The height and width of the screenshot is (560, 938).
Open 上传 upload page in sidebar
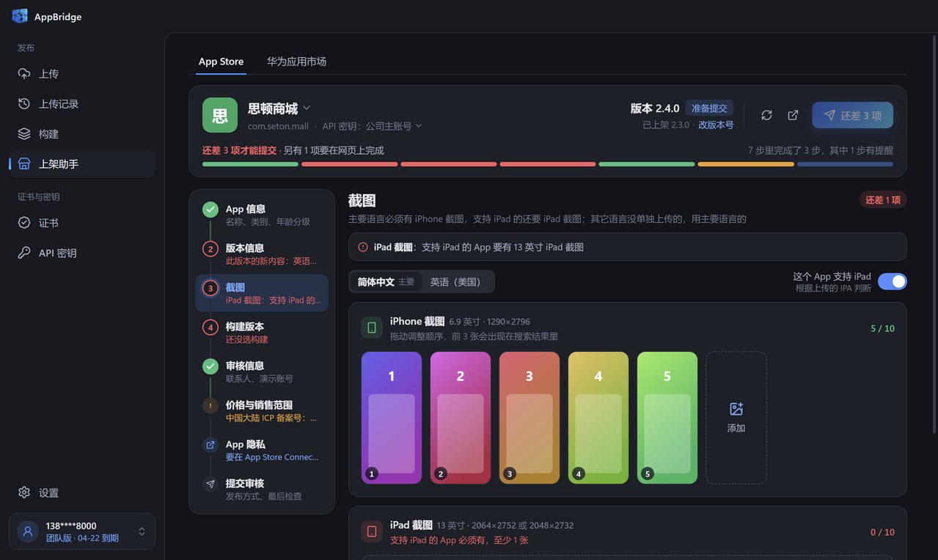82,74
